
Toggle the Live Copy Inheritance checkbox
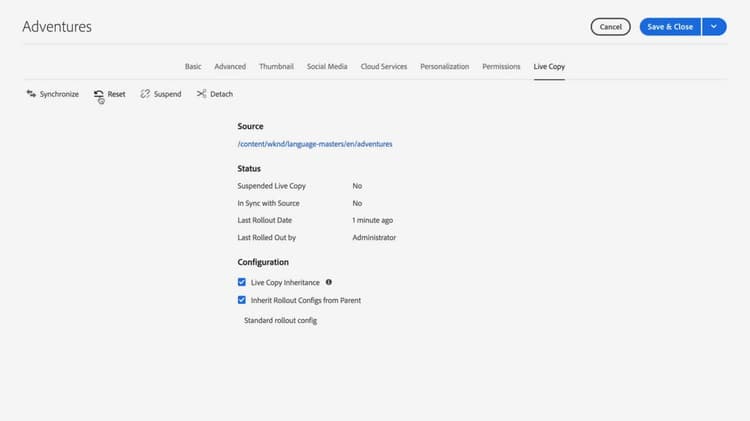[242, 282]
